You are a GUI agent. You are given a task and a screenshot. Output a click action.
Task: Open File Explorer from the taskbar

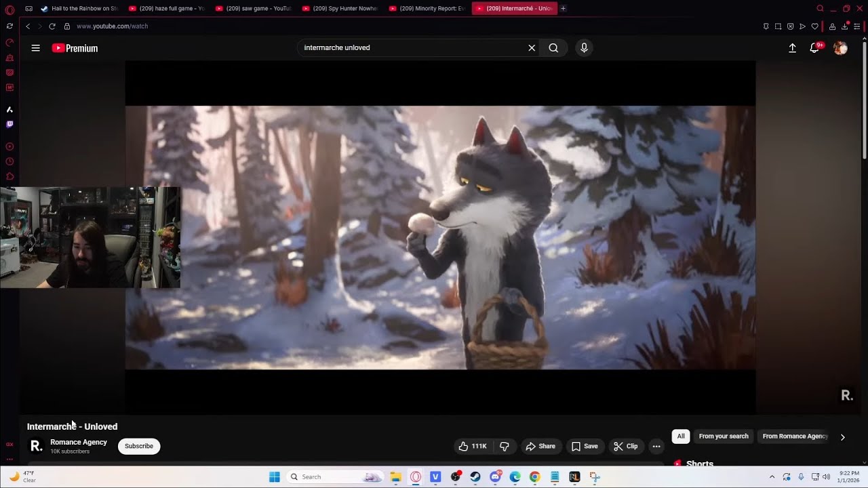pyautogui.click(x=395, y=476)
